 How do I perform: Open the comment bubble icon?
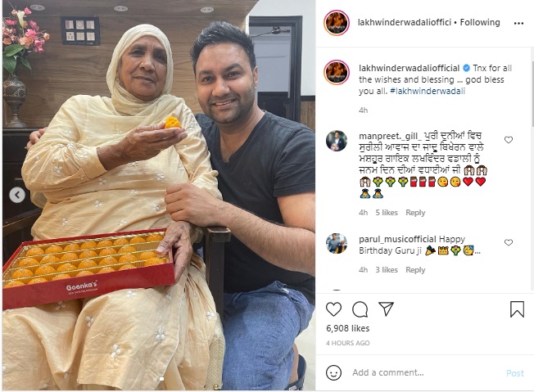[x=360, y=309]
